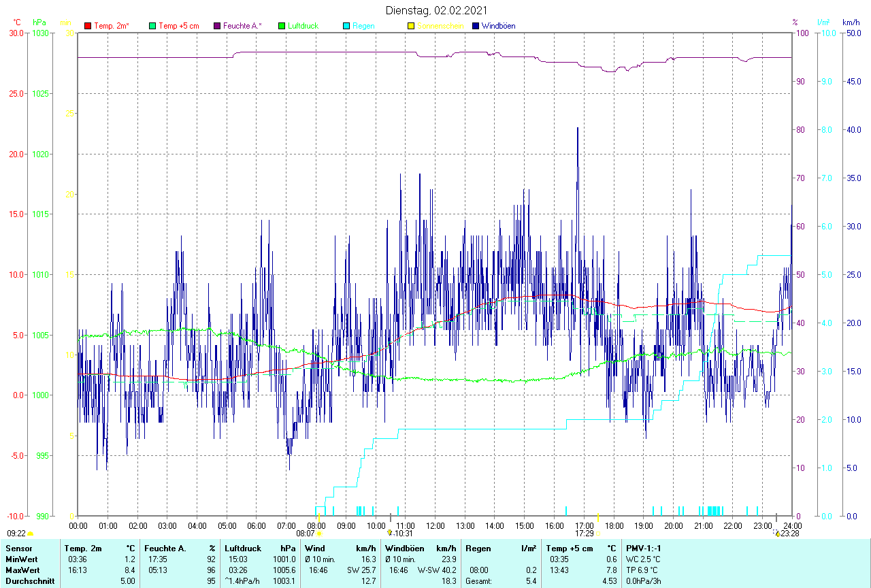Click the 'Temp +5 cm' legend label
This screenshot has width=871, height=588.
(179, 26)
